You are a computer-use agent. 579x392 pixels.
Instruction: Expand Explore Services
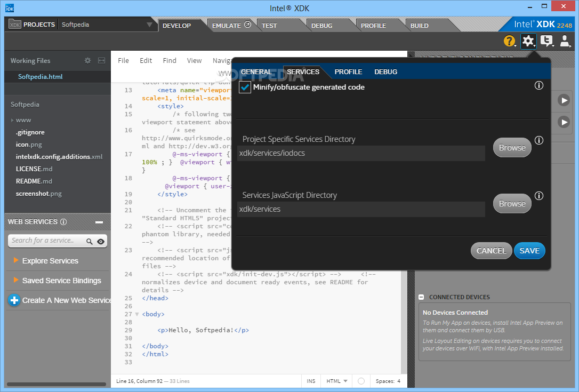click(x=16, y=260)
